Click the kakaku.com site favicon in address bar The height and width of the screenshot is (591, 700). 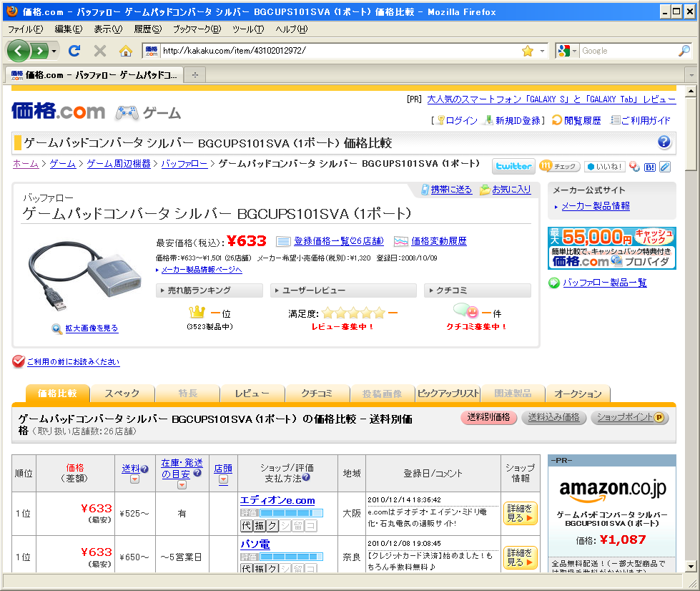click(x=152, y=51)
